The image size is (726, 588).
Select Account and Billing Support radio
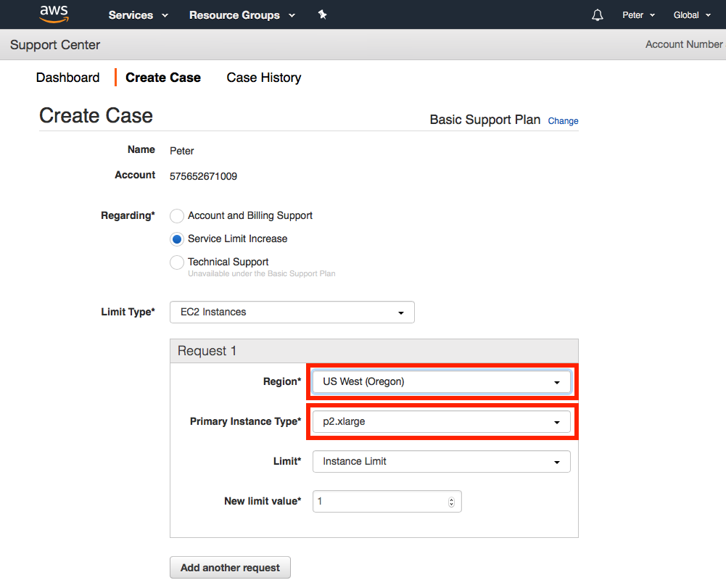[x=177, y=216]
